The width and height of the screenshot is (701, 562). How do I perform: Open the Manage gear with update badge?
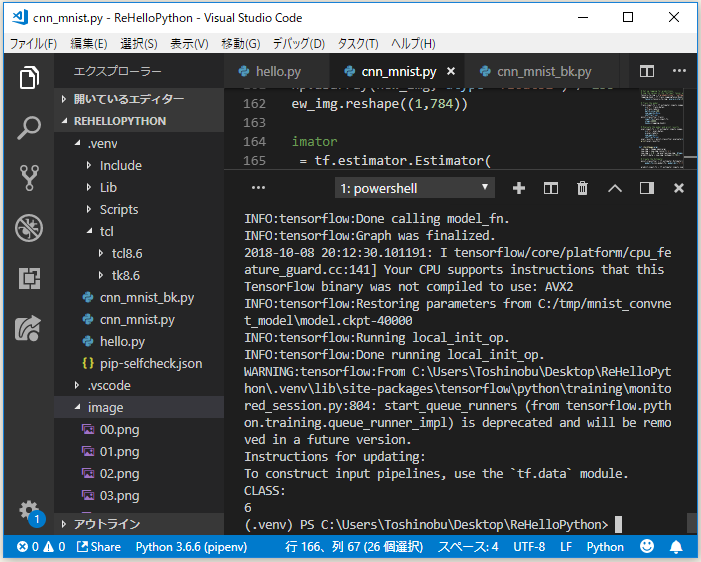[x=29, y=512]
